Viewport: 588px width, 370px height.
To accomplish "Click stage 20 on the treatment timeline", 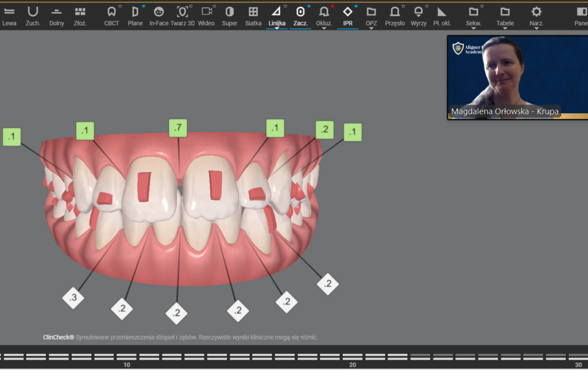I will click(x=353, y=357).
